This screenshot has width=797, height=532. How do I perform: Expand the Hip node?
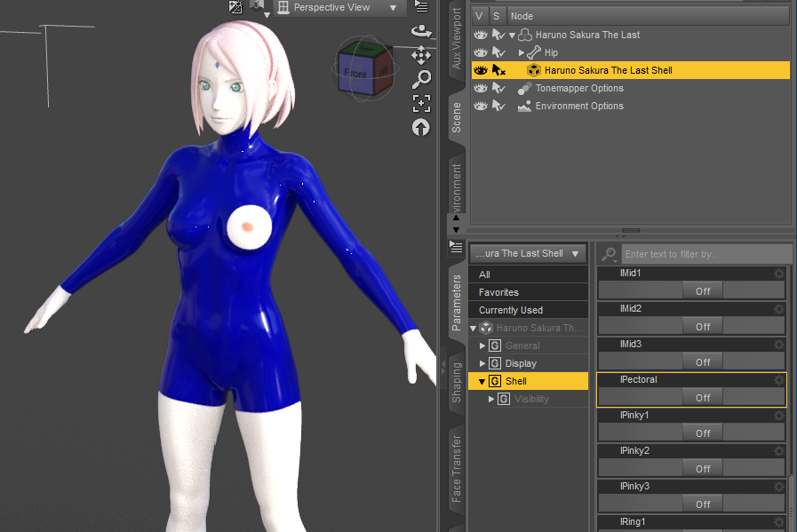tap(521, 52)
